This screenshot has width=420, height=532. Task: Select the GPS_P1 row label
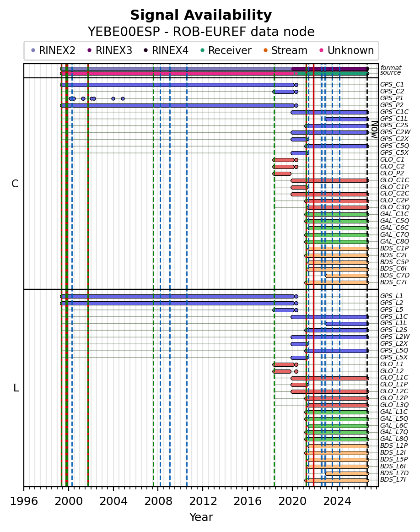coord(392,98)
